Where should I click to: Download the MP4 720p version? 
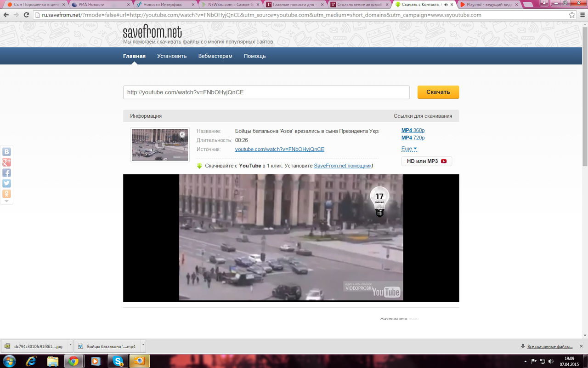pos(413,138)
